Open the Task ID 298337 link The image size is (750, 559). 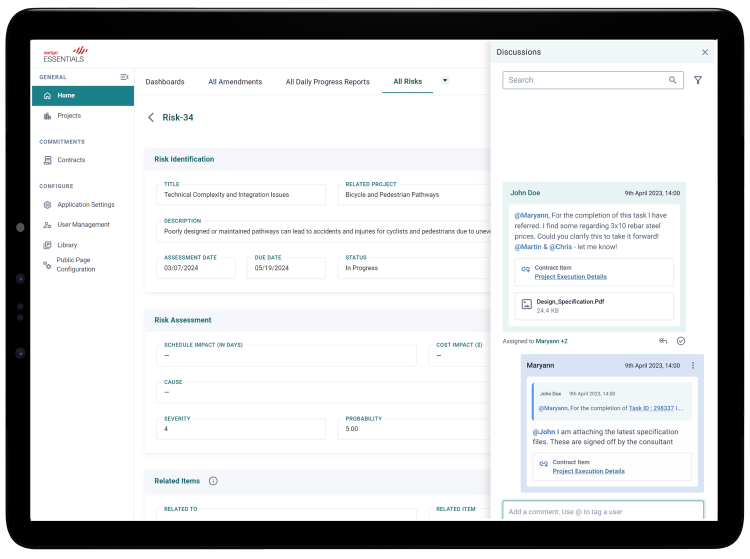pos(651,408)
